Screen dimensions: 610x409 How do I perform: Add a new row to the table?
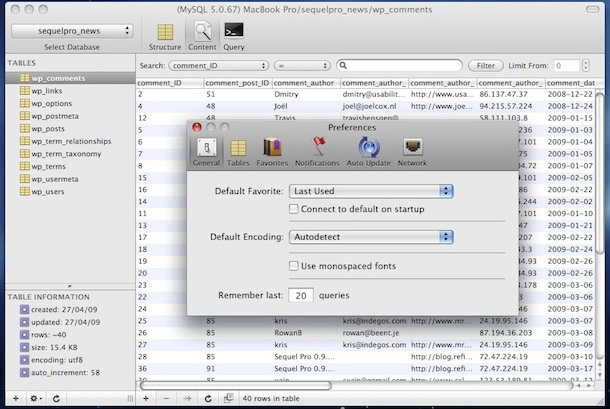[x=146, y=398]
